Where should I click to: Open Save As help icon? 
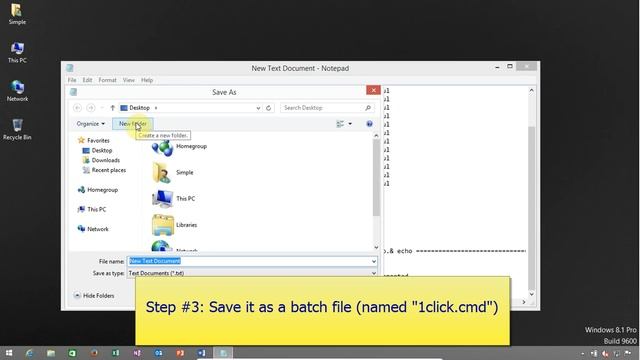369,124
